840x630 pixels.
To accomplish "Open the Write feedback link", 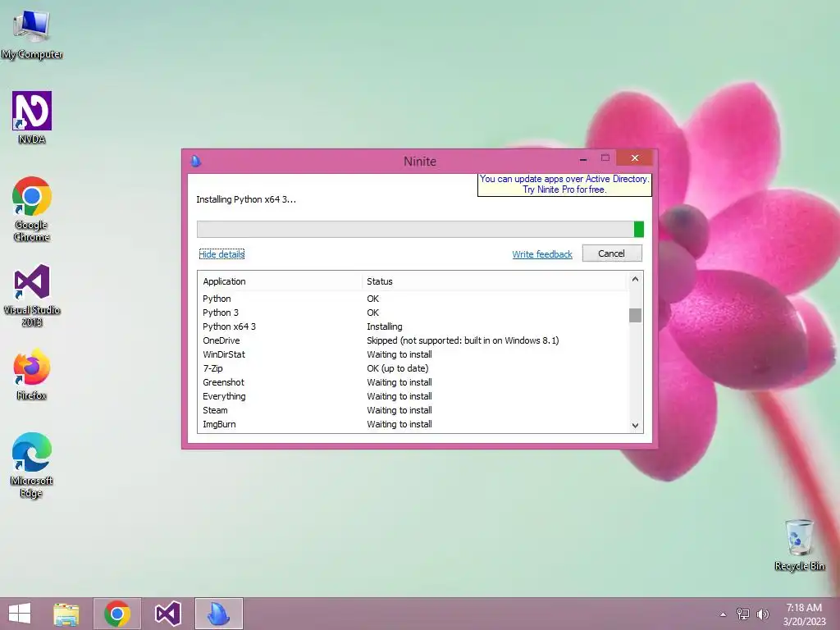I will click(542, 254).
